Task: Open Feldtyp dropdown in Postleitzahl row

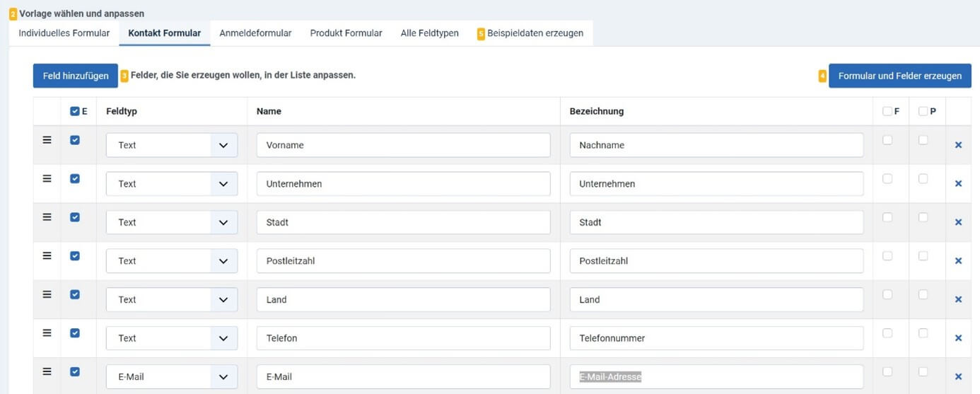Action: [172, 261]
